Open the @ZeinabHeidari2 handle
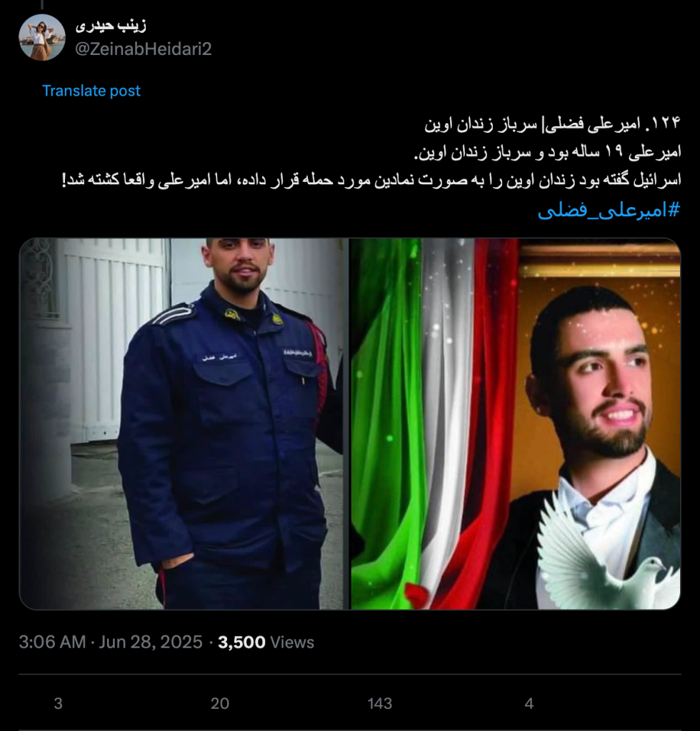Image resolution: width=700 pixels, height=731 pixels. pyautogui.click(x=144, y=49)
